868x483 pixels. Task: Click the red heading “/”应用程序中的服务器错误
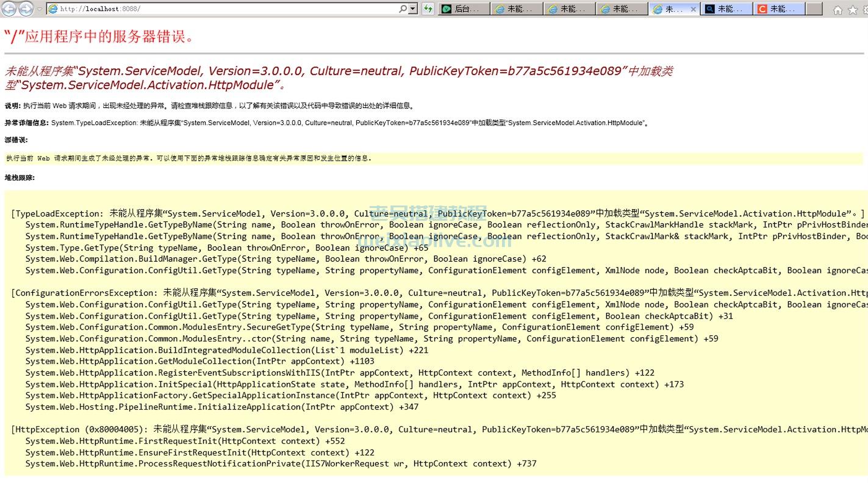tap(101, 36)
